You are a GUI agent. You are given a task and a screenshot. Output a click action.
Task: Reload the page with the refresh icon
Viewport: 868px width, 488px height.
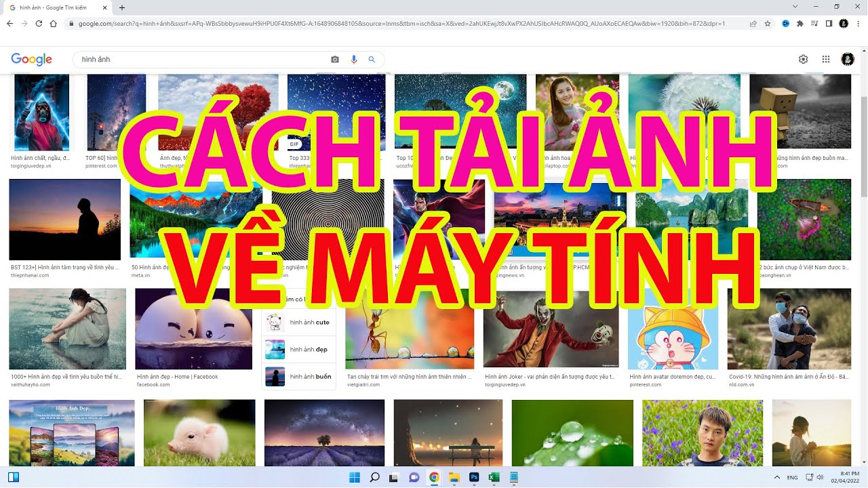click(x=39, y=22)
